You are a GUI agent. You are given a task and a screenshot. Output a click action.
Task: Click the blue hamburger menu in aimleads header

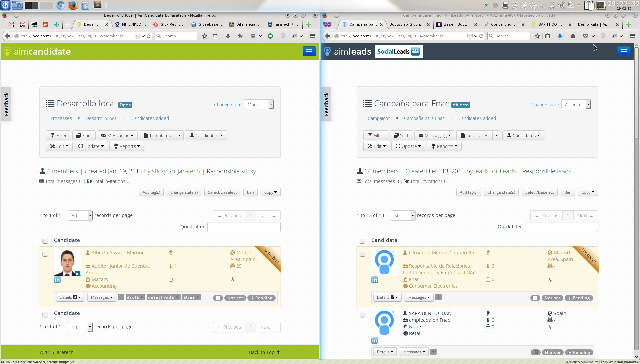click(624, 51)
